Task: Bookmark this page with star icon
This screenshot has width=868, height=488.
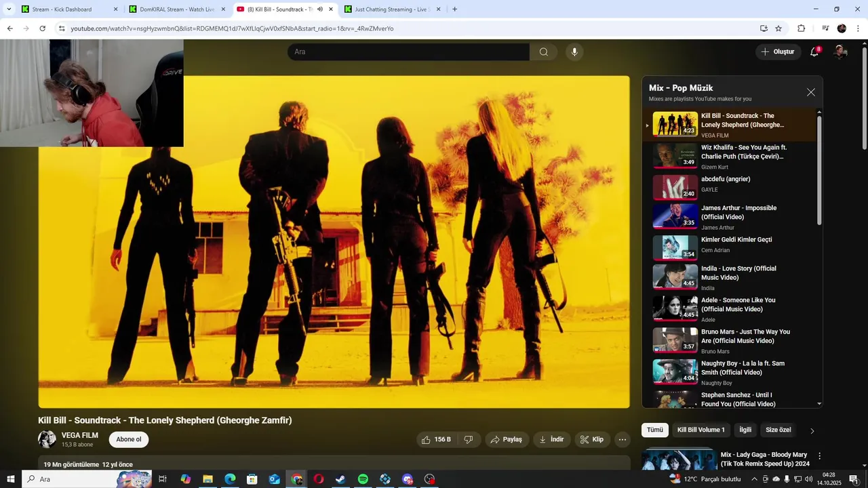Action: pos(778,28)
